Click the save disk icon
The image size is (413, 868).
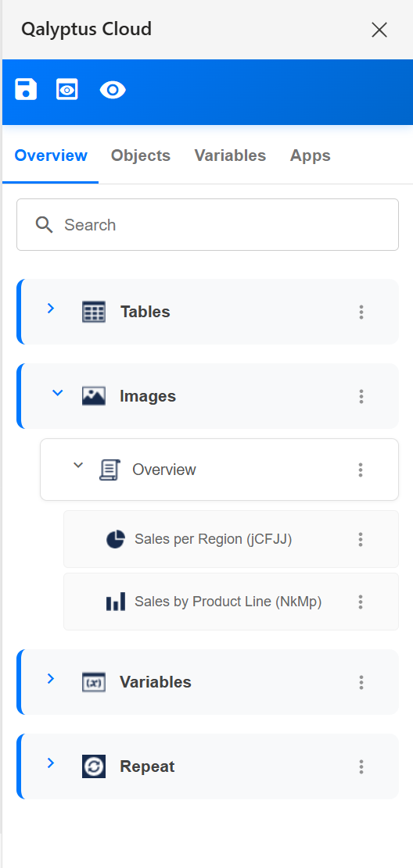click(26, 89)
